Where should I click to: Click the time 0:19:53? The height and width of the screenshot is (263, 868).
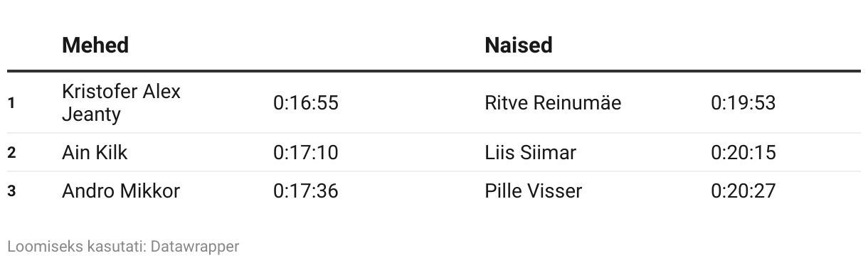tap(743, 103)
